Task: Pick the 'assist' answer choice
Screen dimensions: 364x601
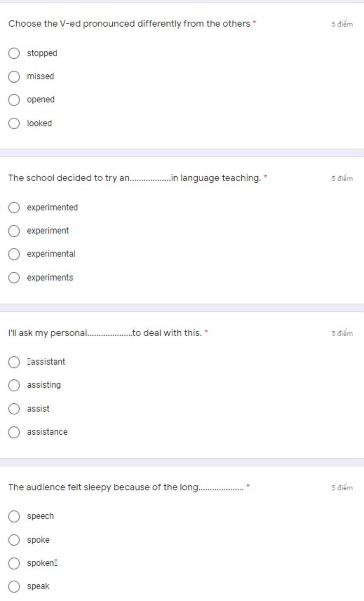Action: click(x=14, y=409)
